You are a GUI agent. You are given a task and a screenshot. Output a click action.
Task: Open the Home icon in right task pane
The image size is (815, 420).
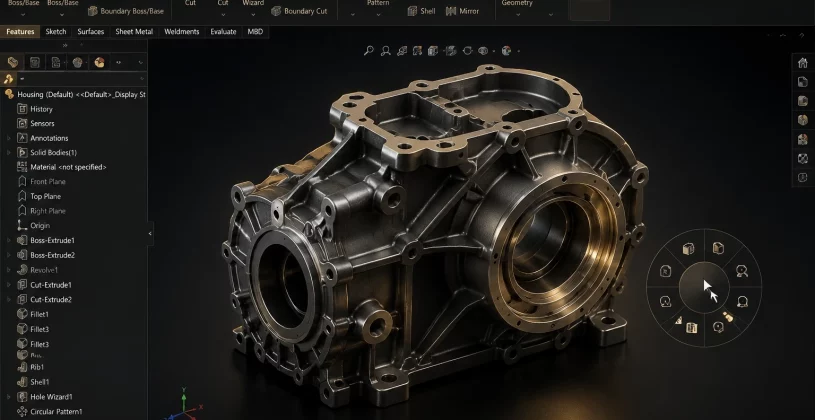pos(802,63)
